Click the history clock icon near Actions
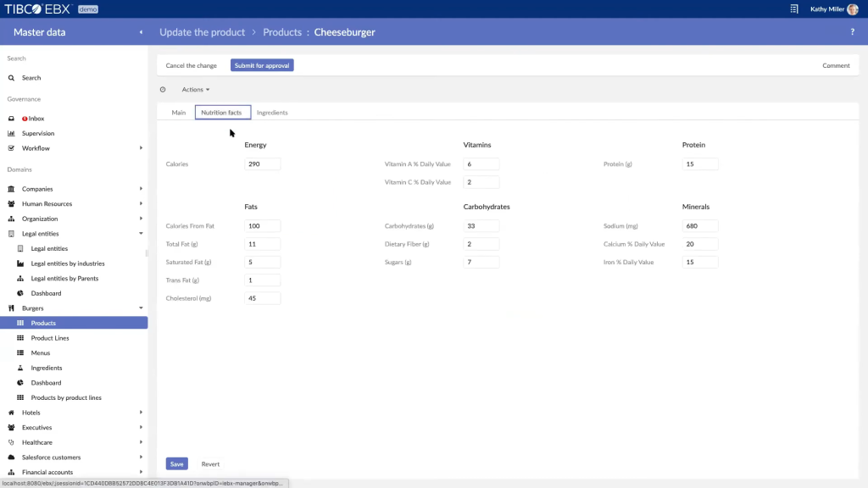The height and width of the screenshot is (488, 868). (x=162, y=89)
